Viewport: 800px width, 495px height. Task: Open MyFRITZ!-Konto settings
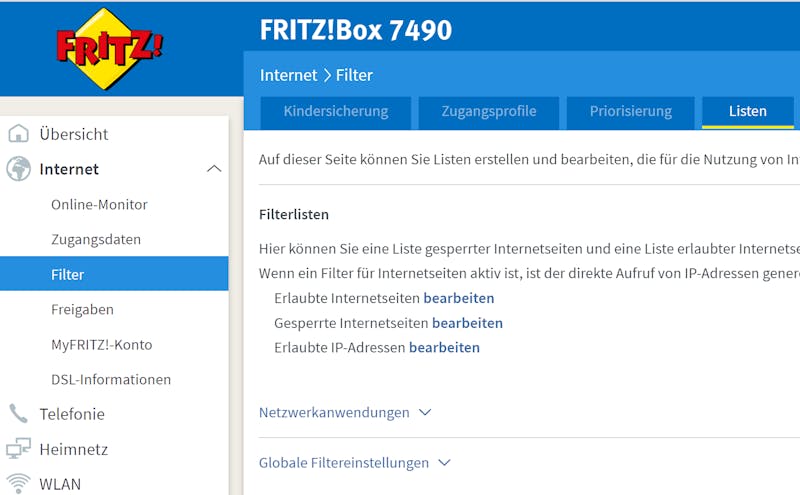click(102, 345)
